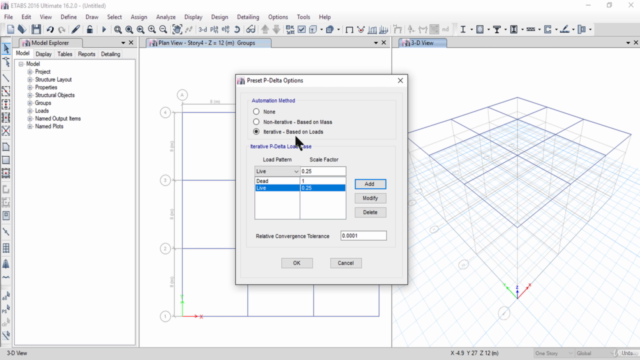Switch to the Reports tab in Model Explorer

pyautogui.click(x=87, y=54)
